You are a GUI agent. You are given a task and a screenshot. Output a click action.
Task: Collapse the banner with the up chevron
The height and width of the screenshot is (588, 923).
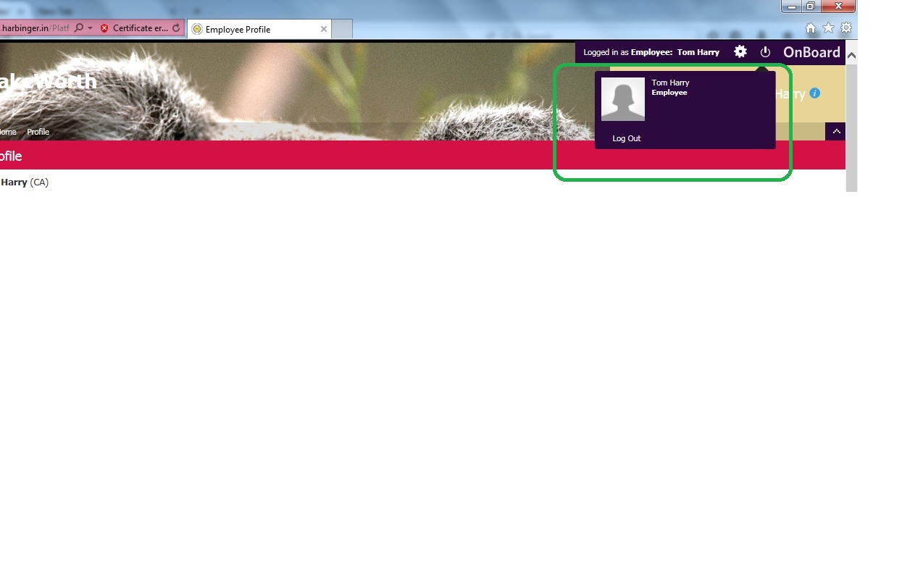pos(836,132)
